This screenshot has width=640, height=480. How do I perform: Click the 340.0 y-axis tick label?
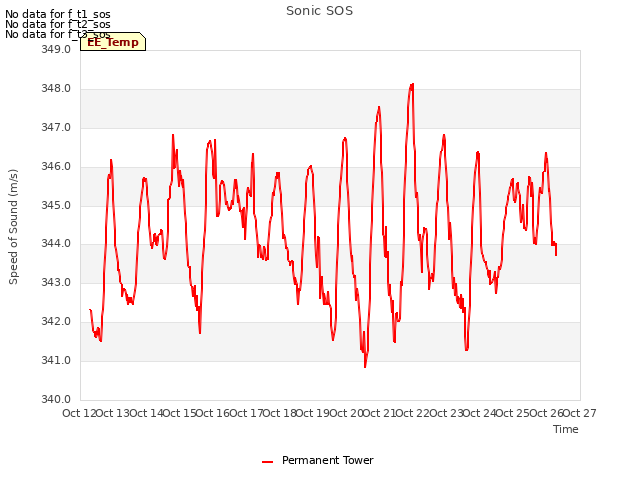(x=56, y=399)
